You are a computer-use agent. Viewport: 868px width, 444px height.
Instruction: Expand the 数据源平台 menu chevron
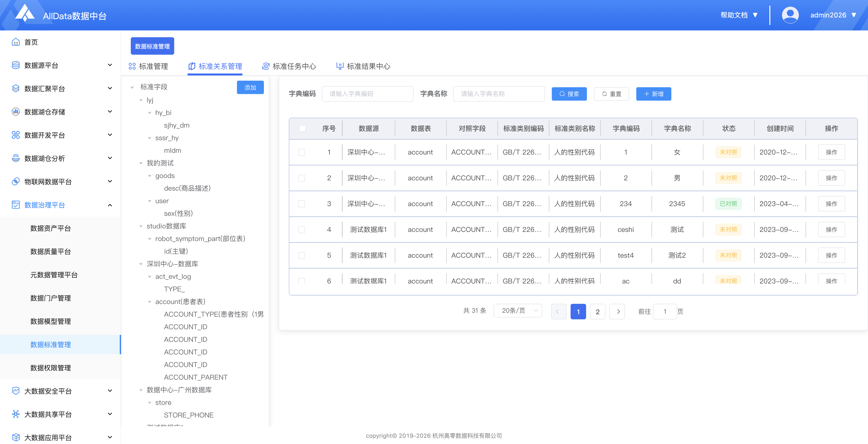[110, 65]
